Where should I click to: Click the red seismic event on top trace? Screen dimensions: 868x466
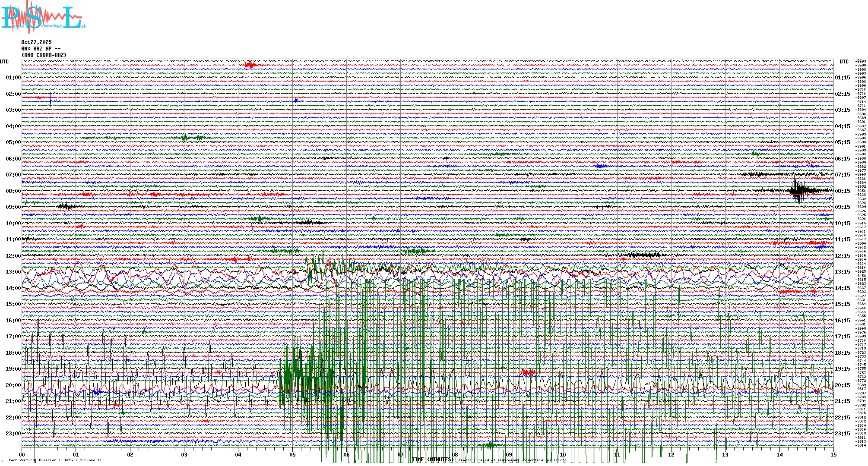click(x=250, y=65)
